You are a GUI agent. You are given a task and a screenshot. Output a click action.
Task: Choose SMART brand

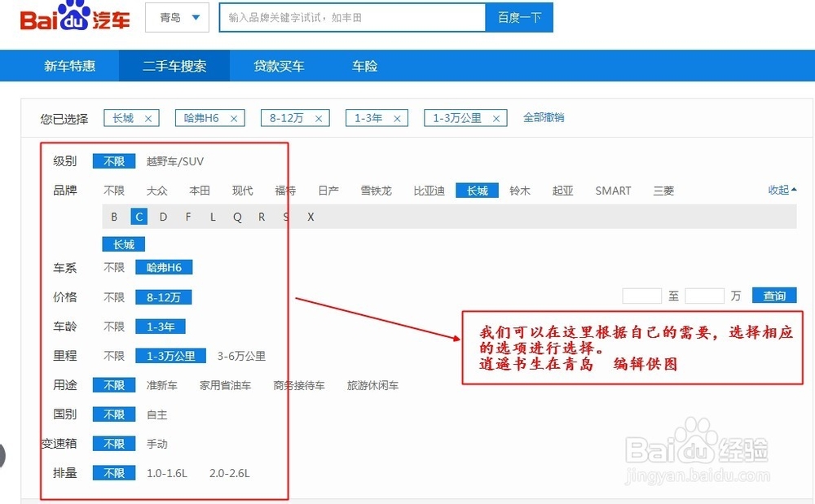coord(614,191)
